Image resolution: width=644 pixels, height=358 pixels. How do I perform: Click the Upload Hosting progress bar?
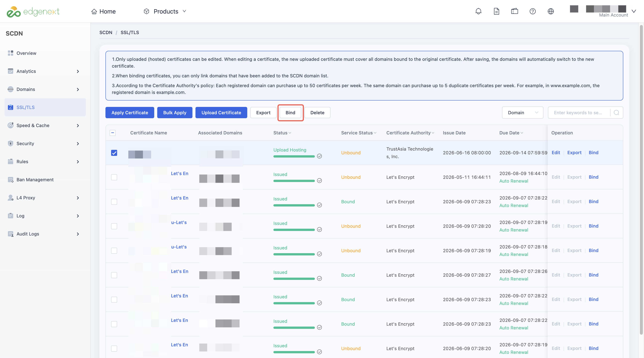click(294, 156)
